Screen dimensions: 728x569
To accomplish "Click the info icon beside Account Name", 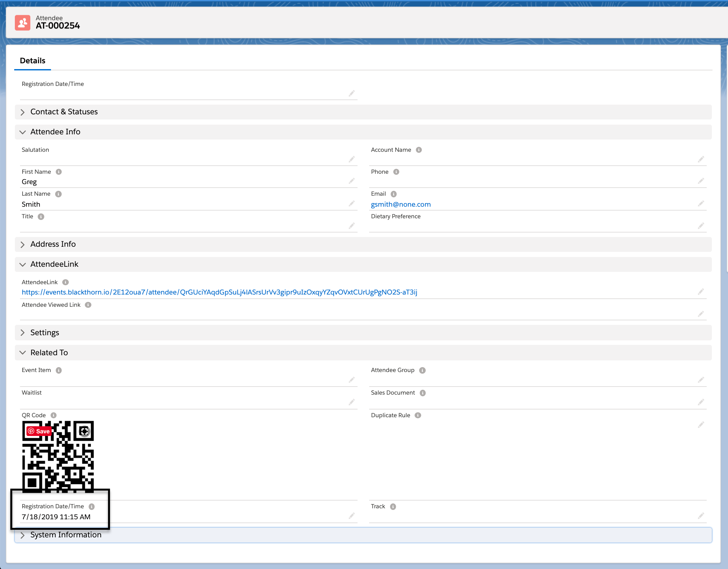I will pyautogui.click(x=419, y=150).
